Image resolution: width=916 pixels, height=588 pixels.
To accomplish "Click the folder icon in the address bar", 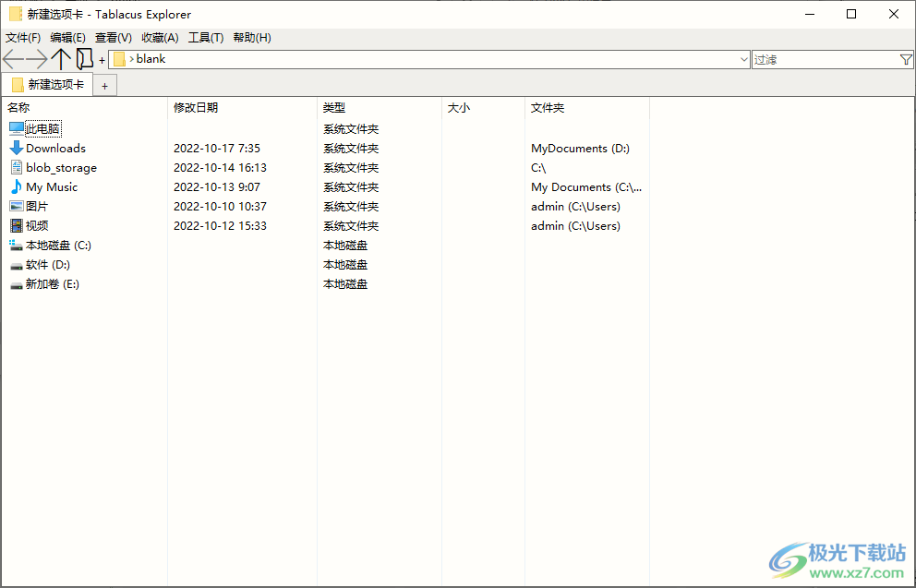I will pyautogui.click(x=120, y=59).
